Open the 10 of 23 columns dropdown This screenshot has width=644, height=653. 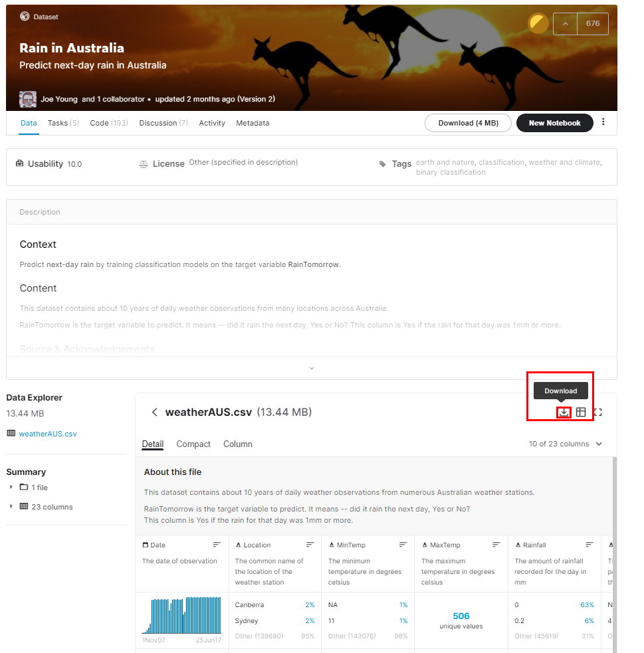566,444
